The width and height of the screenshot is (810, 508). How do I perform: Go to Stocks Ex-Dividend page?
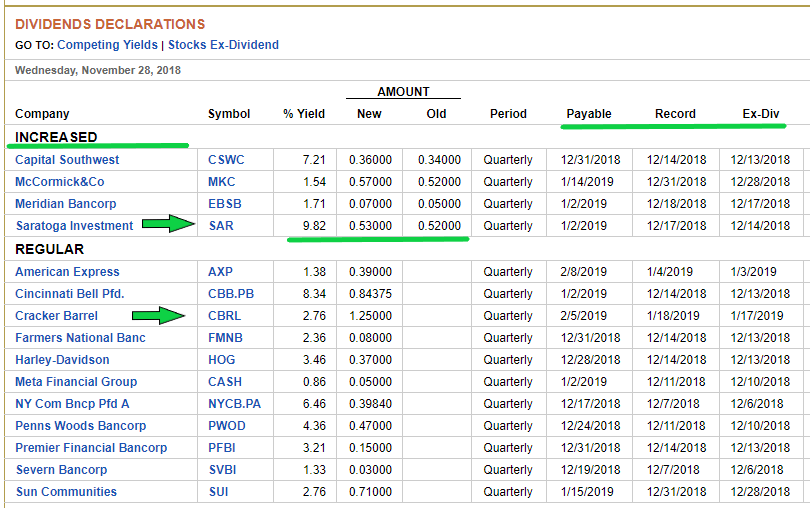point(223,45)
